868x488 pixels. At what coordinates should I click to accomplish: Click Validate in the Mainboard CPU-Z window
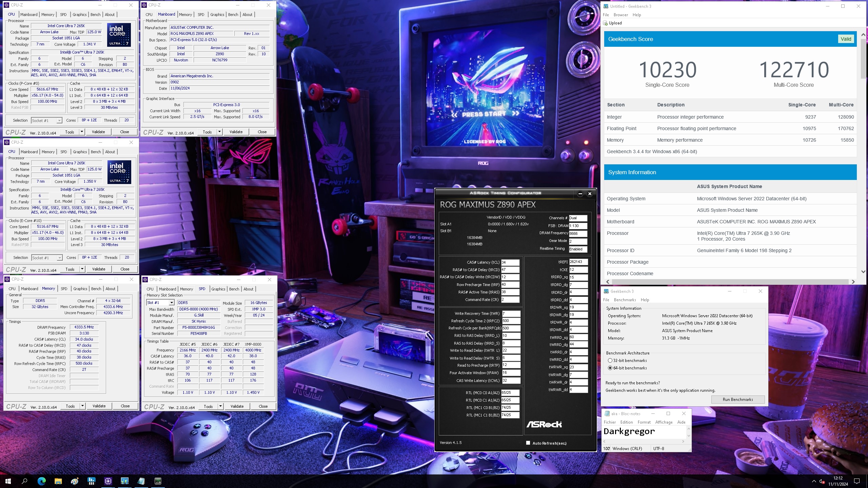[236, 132]
